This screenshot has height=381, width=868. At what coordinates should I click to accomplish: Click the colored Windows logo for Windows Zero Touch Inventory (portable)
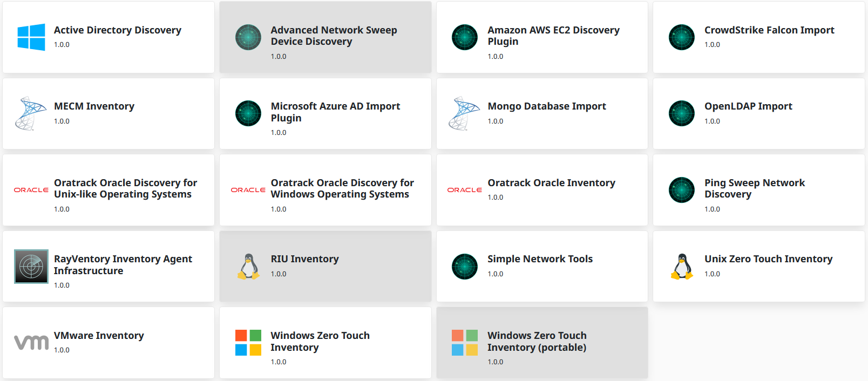(464, 343)
